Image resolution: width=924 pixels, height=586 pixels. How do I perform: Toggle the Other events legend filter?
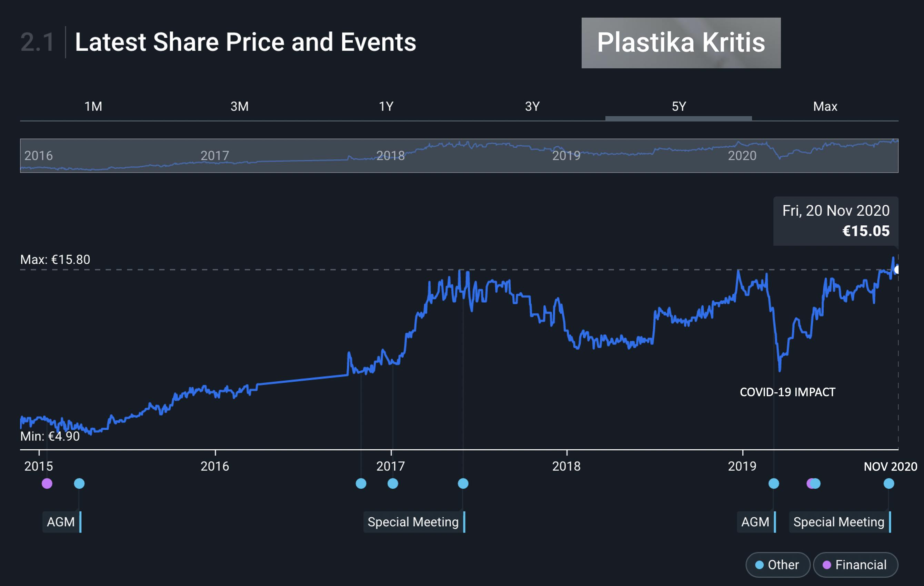click(x=777, y=565)
